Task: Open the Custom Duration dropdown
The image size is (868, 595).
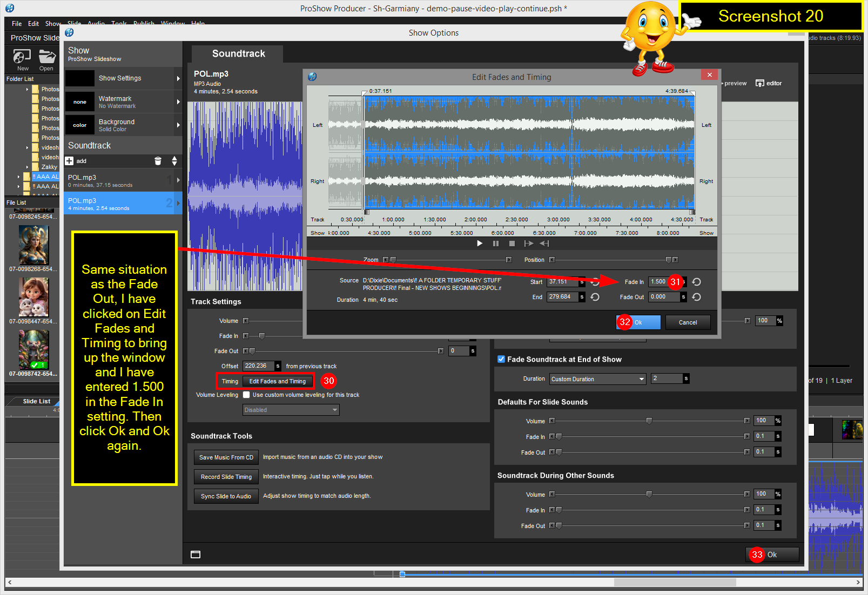Action: 597,379
